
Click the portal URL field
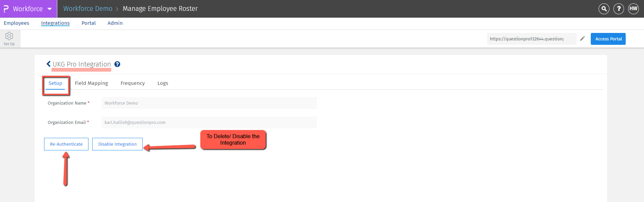pos(531,39)
